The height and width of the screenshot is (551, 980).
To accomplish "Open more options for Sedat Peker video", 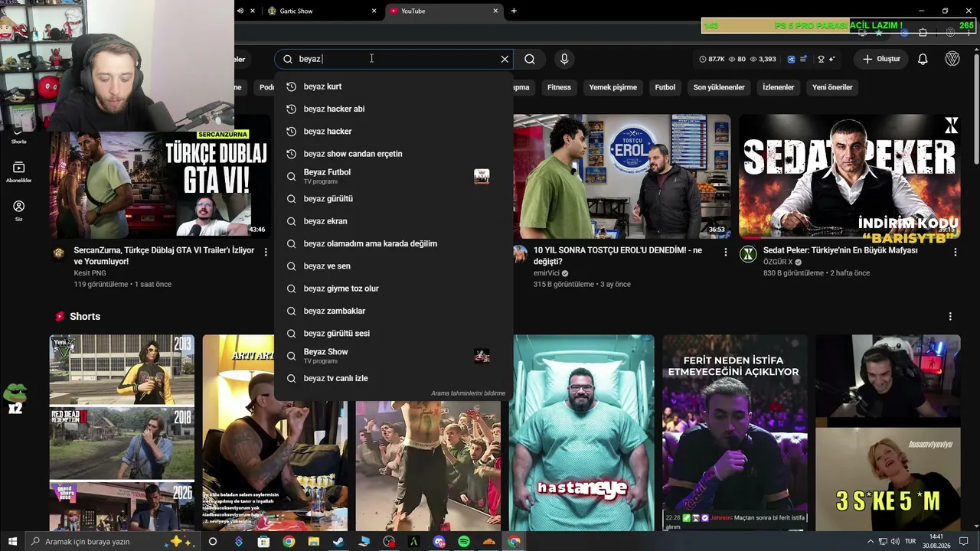I will [955, 252].
